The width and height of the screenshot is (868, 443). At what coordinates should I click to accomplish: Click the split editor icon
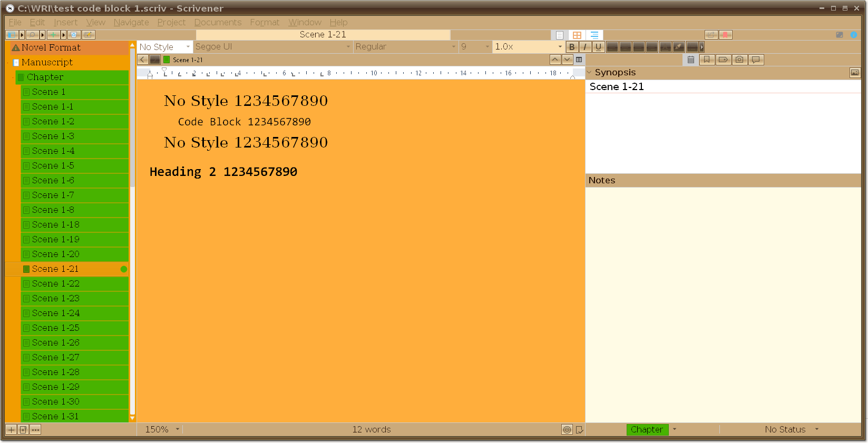tap(579, 60)
